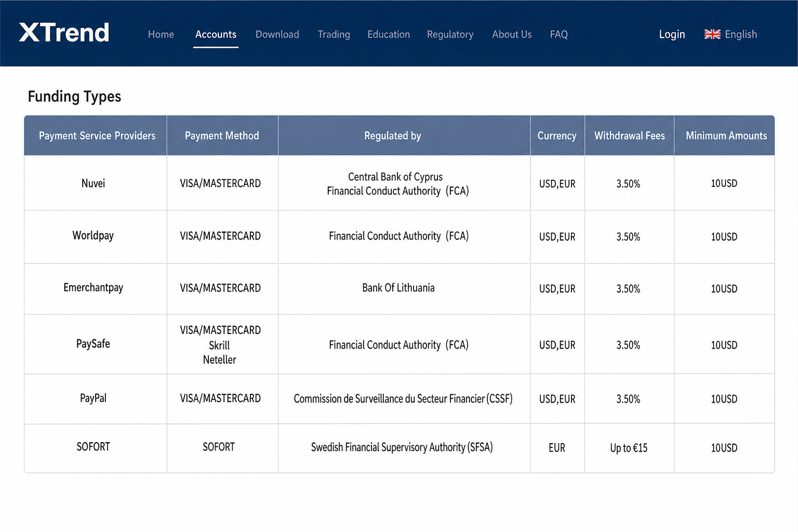The image size is (798, 532).
Task: Navigate to Education
Action: tap(389, 34)
